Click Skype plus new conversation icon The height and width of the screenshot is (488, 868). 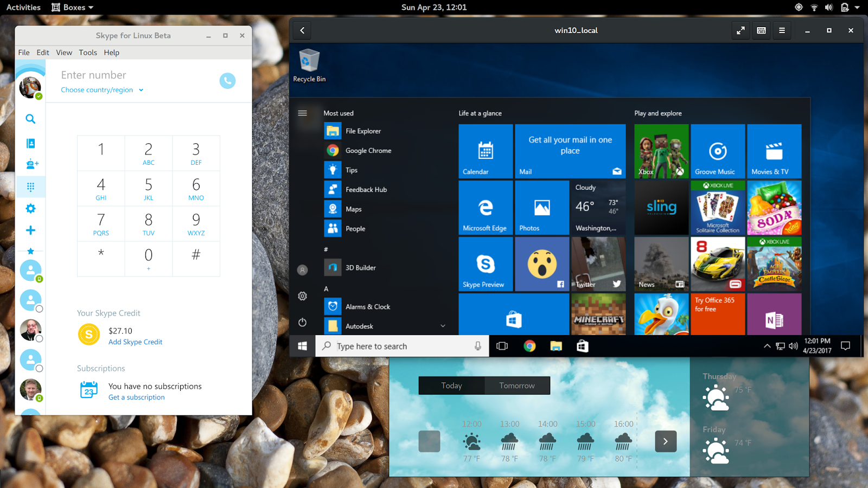[31, 230]
